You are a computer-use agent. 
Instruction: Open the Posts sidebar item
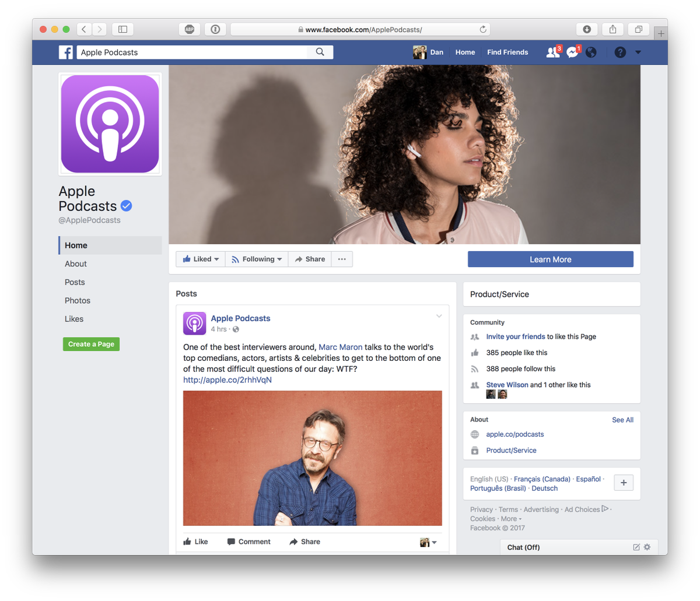pos(75,282)
